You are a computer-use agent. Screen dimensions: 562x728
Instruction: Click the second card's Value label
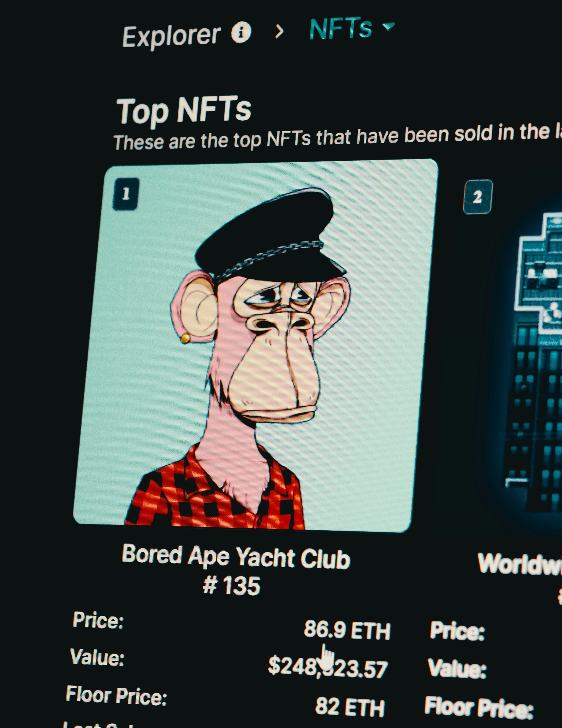[457, 668]
